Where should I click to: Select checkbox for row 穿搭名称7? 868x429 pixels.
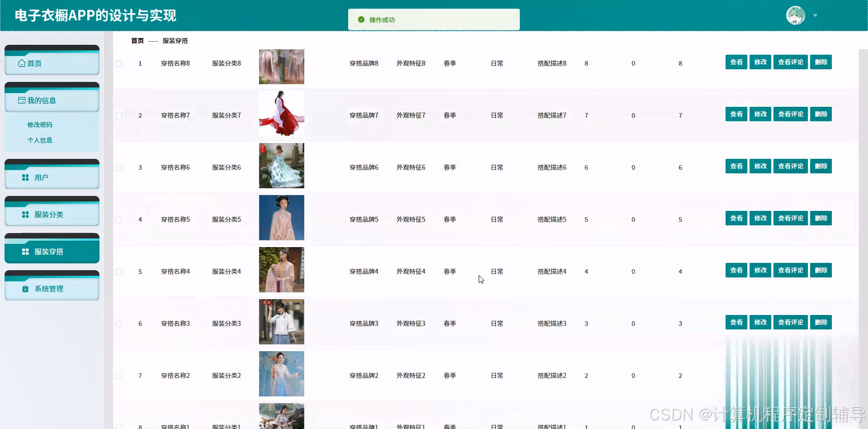[119, 116]
